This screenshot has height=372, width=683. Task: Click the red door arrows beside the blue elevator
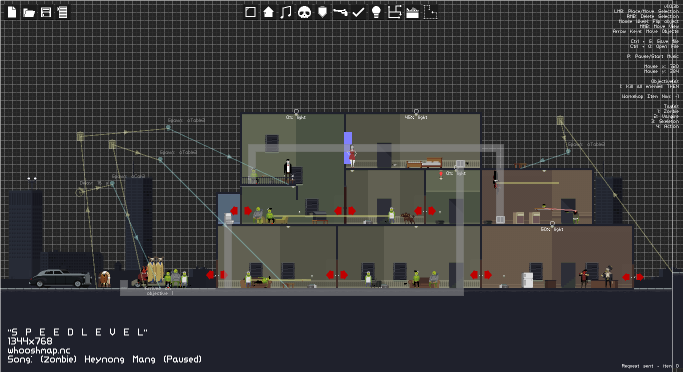tap(241, 211)
